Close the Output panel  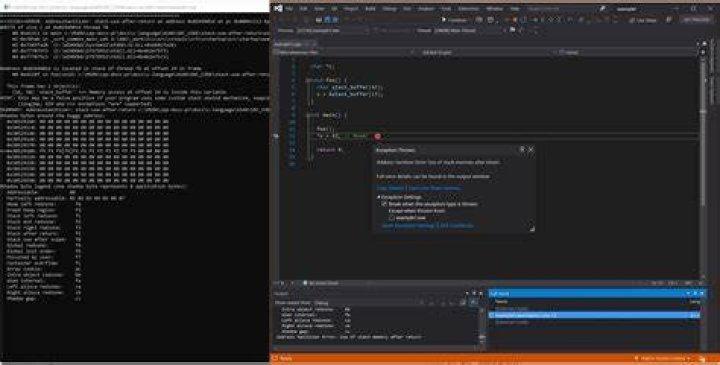481,293
